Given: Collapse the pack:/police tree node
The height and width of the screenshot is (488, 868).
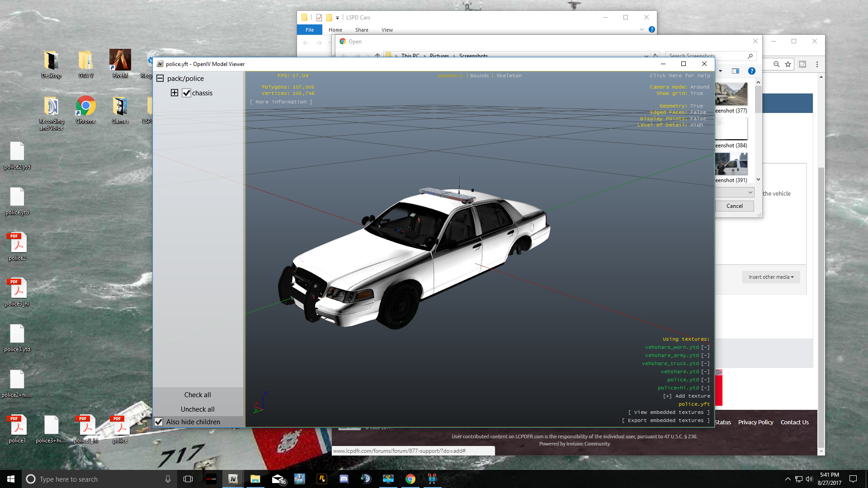Looking at the screenshot, I should click(160, 79).
